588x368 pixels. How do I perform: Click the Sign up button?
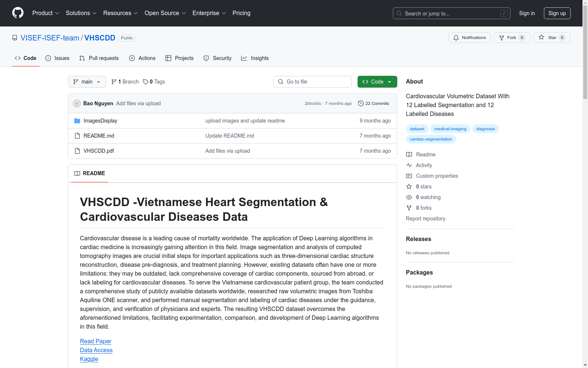(x=557, y=13)
